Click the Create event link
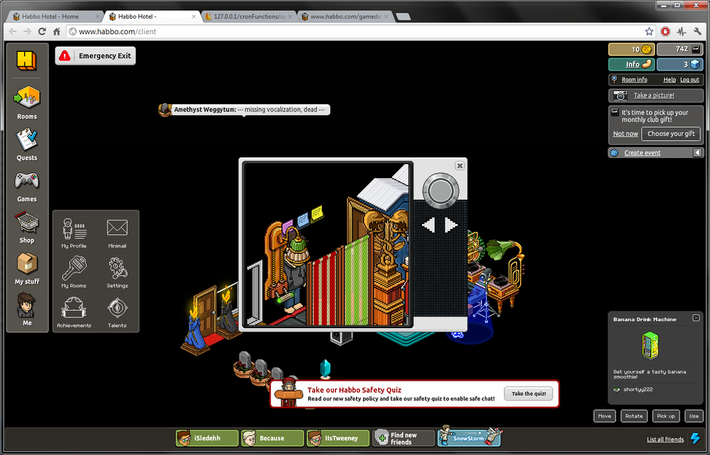The image size is (710, 455). pyautogui.click(x=642, y=153)
